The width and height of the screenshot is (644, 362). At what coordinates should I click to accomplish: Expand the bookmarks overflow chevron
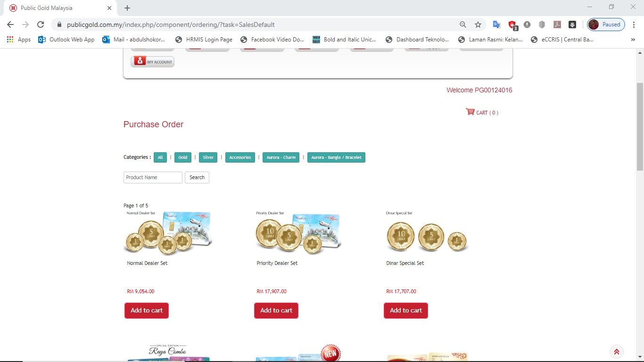[x=633, y=40]
